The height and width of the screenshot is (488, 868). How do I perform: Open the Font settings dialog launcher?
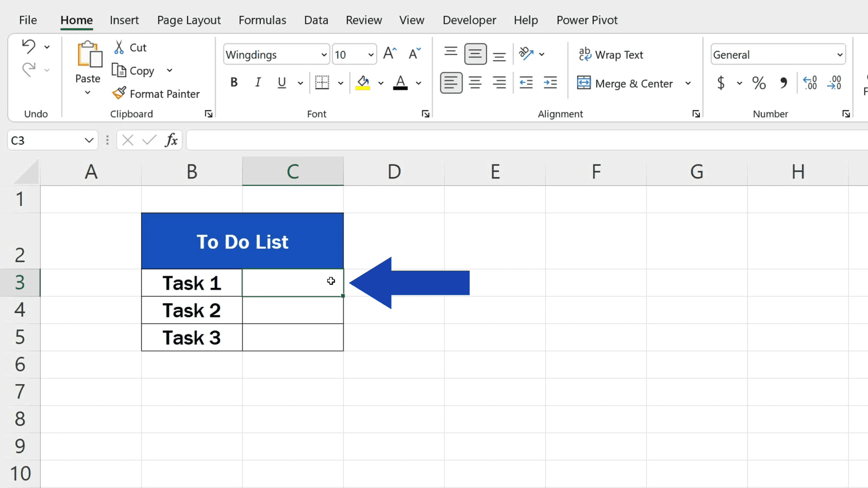[426, 114]
